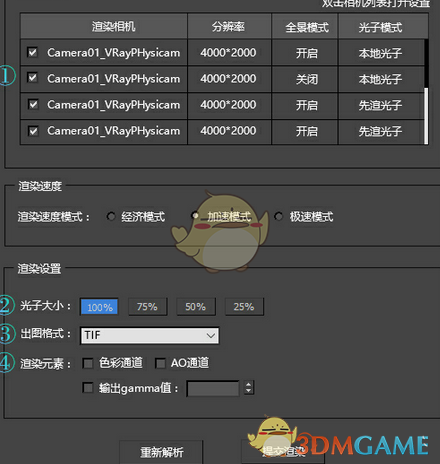Screen dimensions: 440x464
Task: Uncheck the camera row with panorama 关闭
Action: click(33, 78)
